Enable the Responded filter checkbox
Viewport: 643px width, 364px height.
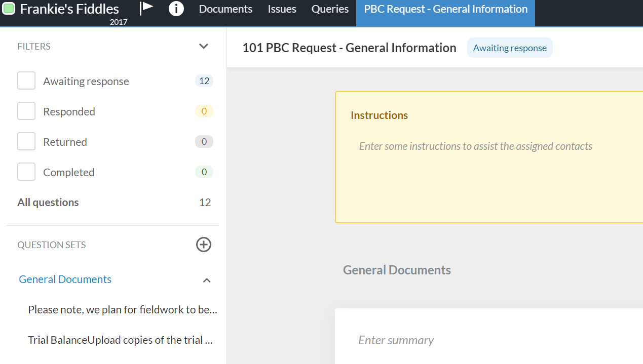26,111
